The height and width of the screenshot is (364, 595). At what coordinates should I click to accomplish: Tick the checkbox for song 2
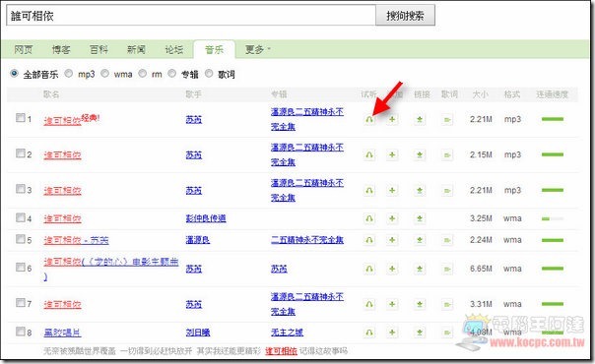pos(21,153)
